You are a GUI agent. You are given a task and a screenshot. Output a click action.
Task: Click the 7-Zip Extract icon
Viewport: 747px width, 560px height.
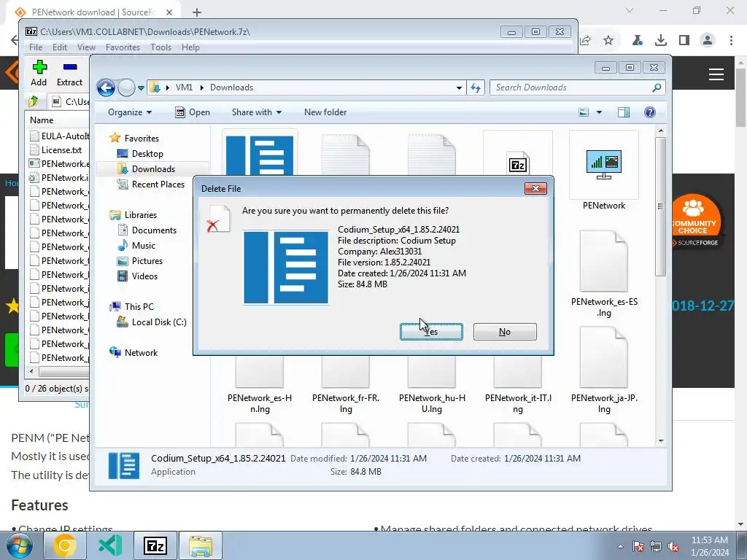[69, 74]
